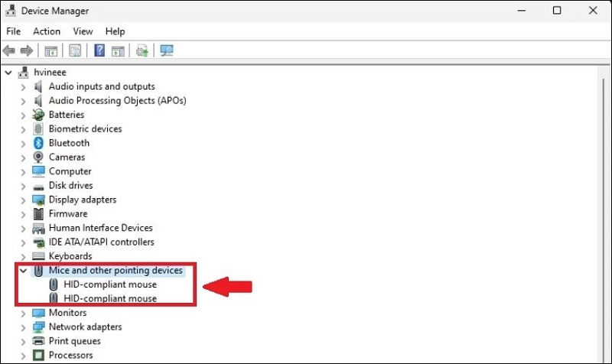The image size is (612, 364).
Task: Select first HID-compliant mouse entry
Action: (110, 284)
